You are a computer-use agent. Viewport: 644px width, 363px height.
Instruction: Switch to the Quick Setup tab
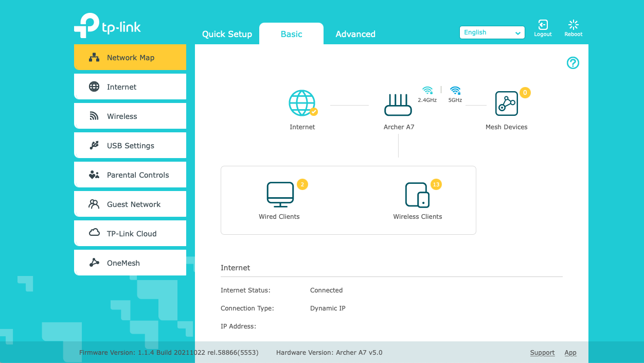coord(227,34)
